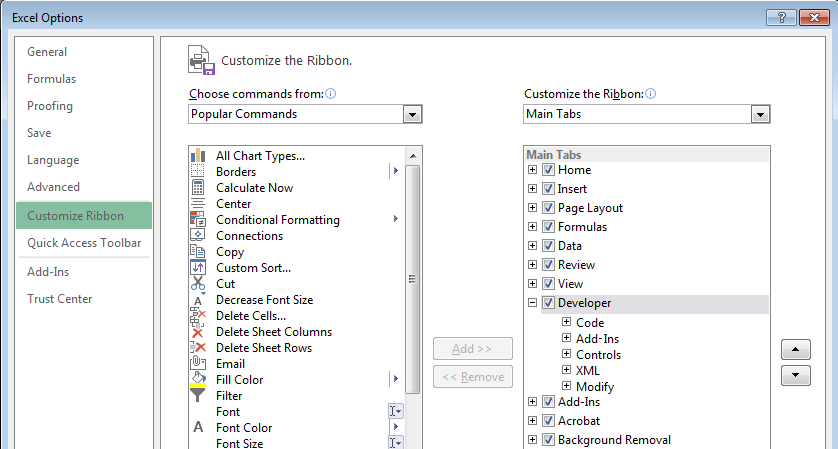
Task: Click the All Chart Types command icon
Action: pyautogui.click(x=197, y=155)
